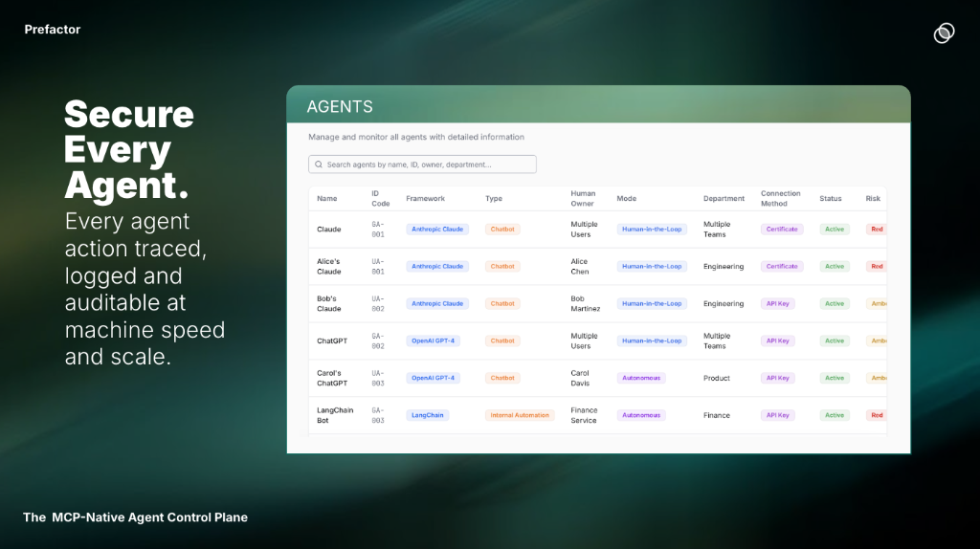The width and height of the screenshot is (980, 549).
Task: Sort by the Status column header
Action: (830, 199)
